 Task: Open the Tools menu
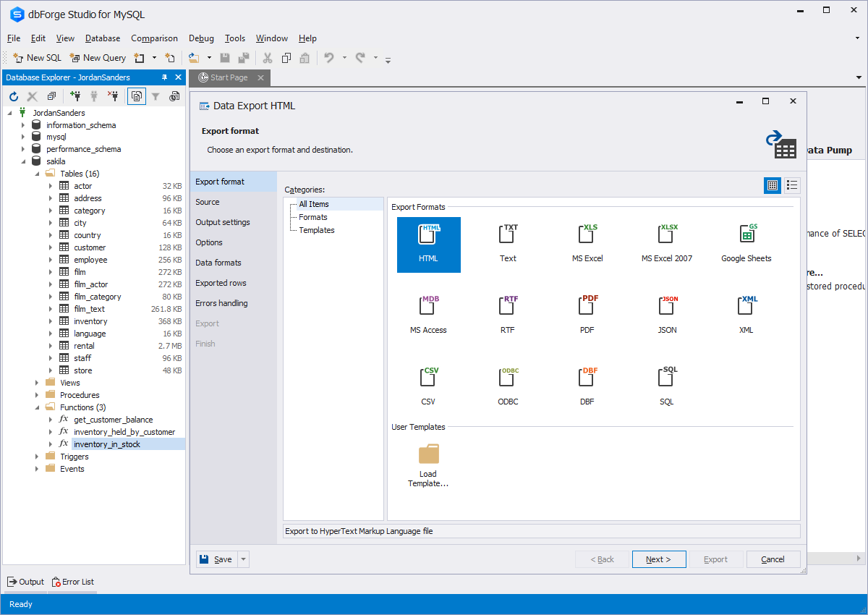235,38
